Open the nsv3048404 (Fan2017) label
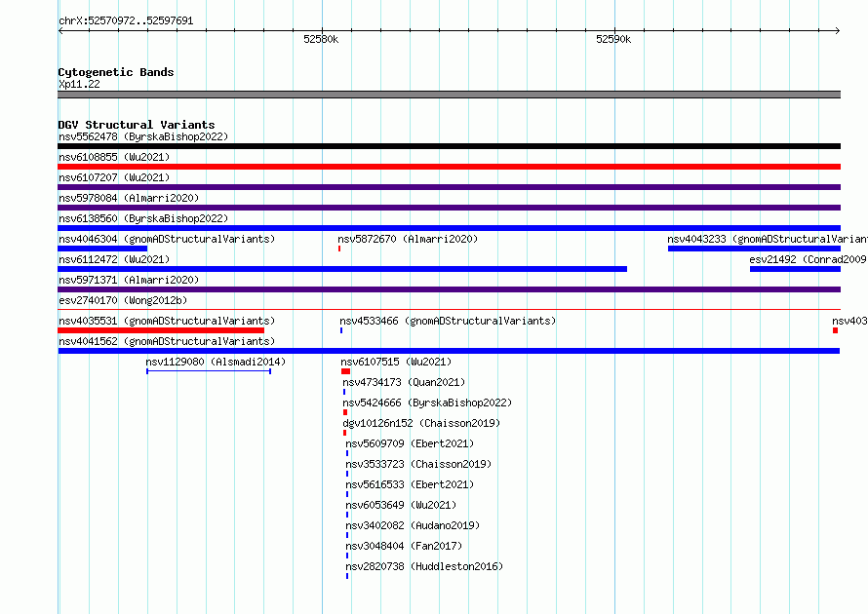868x614 pixels. click(404, 546)
